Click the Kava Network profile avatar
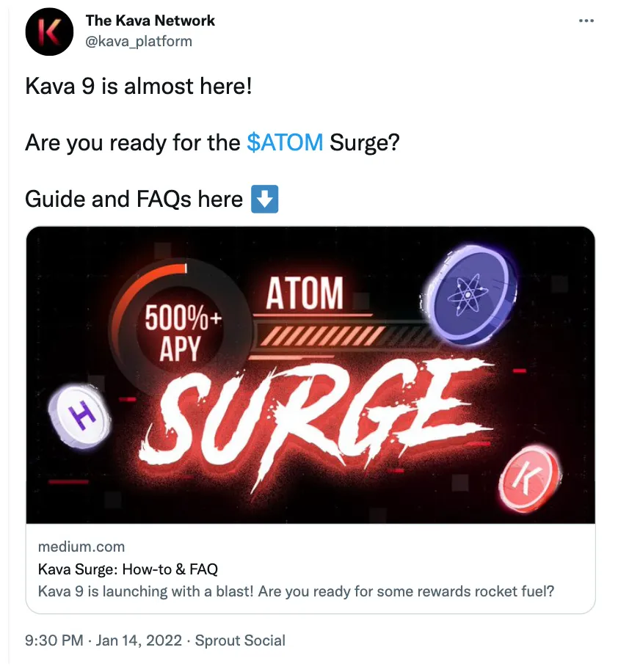The image size is (618, 672). point(50,31)
